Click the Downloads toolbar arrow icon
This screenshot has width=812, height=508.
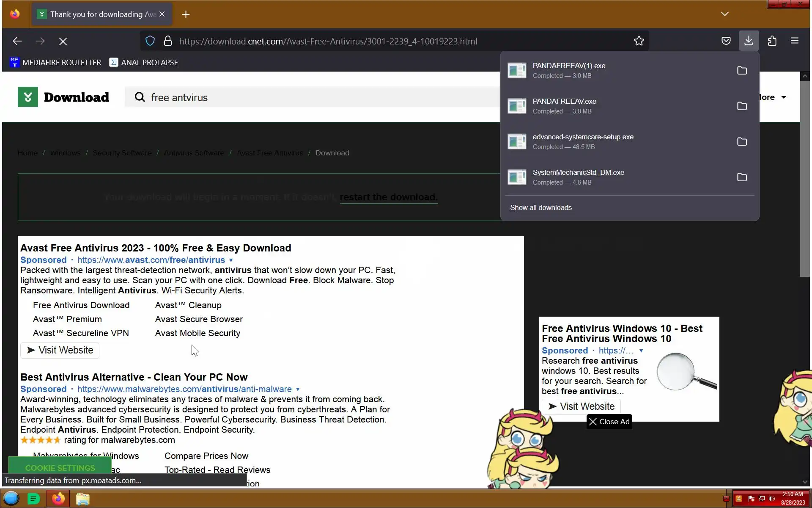[x=749, y=41]
